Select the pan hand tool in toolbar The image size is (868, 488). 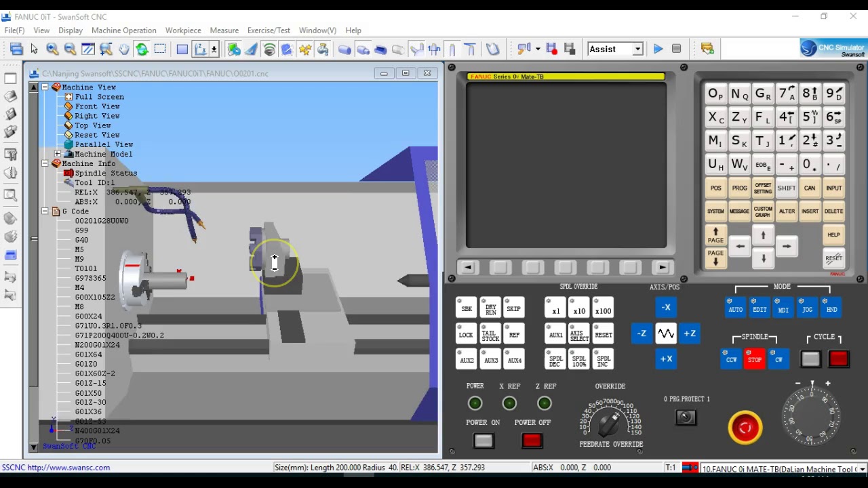[x=124, y=49]
